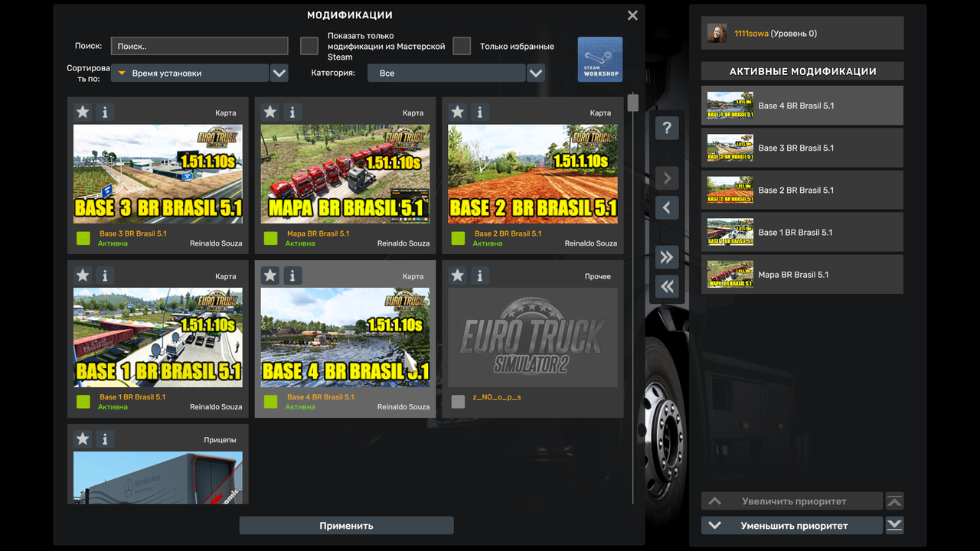Deactivate all mods with double left arrow
This screenshot has width=980, height=551.
point(667,286)
